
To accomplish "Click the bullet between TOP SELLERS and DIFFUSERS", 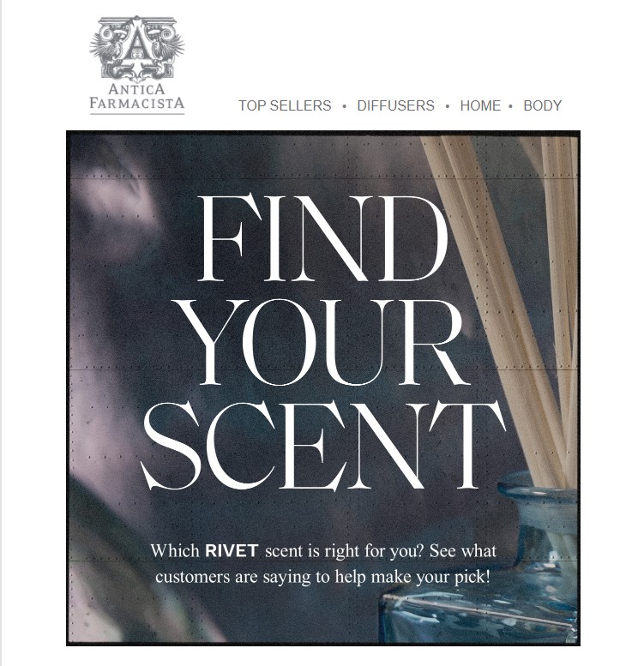I will [345, 106].
